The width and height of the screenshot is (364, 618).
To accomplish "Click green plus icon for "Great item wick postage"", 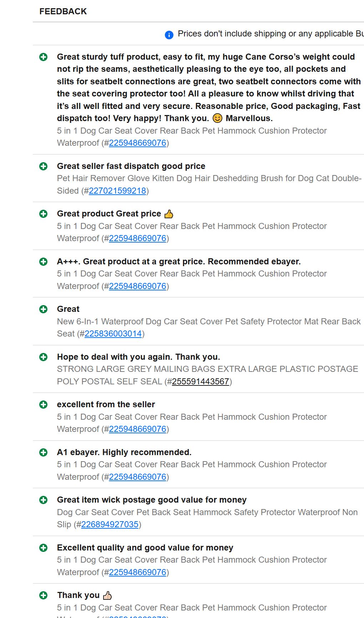I will pos(44,500).
